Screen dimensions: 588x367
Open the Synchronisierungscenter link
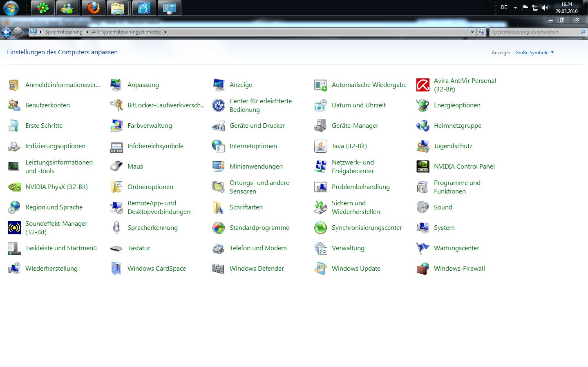(x=367, y=228)
